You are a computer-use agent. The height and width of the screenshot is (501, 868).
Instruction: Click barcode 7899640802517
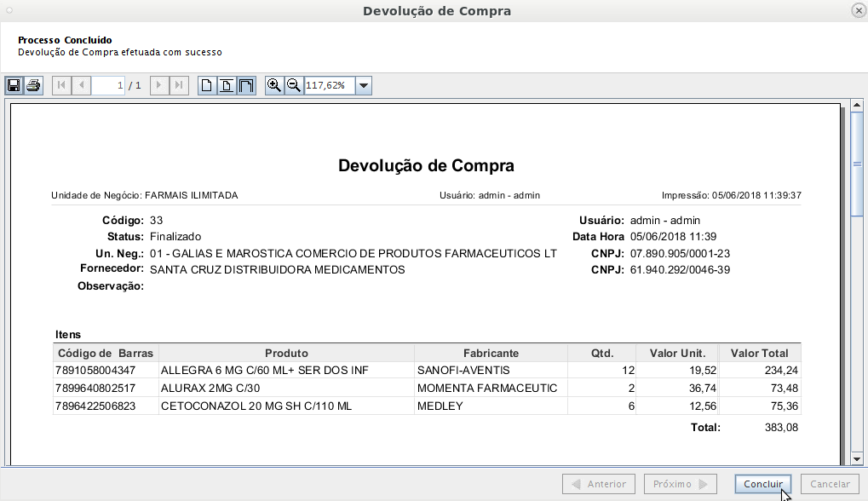click(95, 388)
